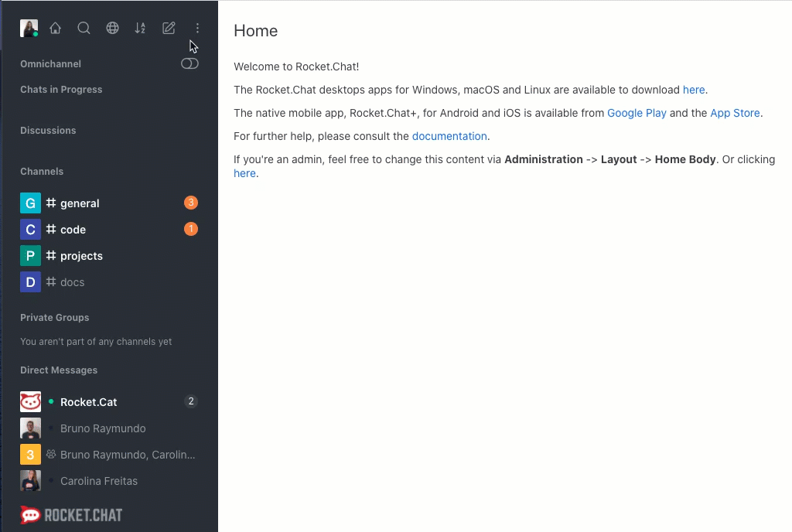Click the green P avatar of projects
This screenshot has height=532, width=792.
(30, 256)
